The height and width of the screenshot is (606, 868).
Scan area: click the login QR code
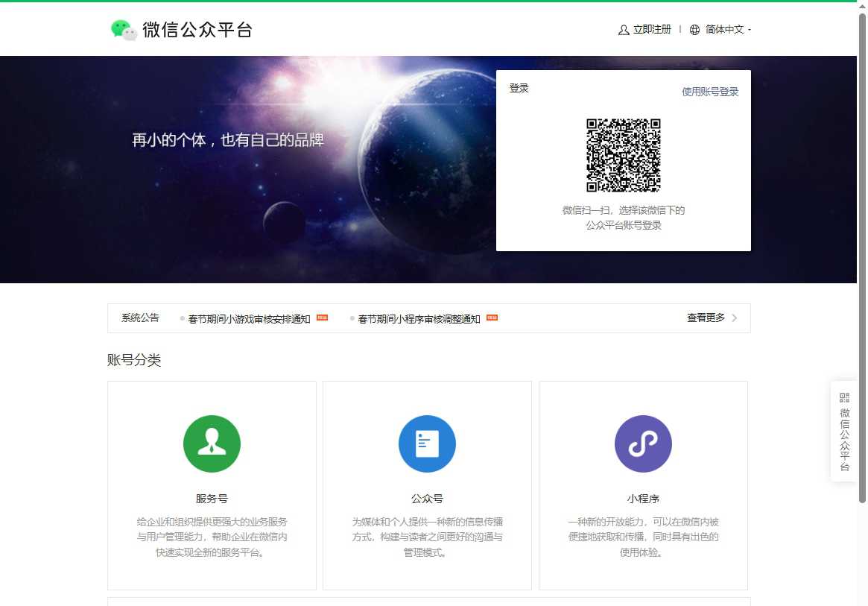tap(624, 155)
